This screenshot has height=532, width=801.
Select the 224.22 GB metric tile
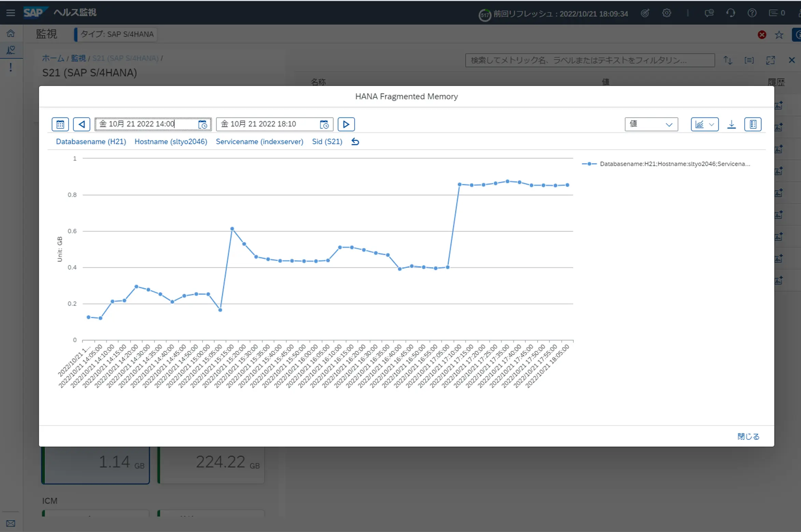(211, 464)
